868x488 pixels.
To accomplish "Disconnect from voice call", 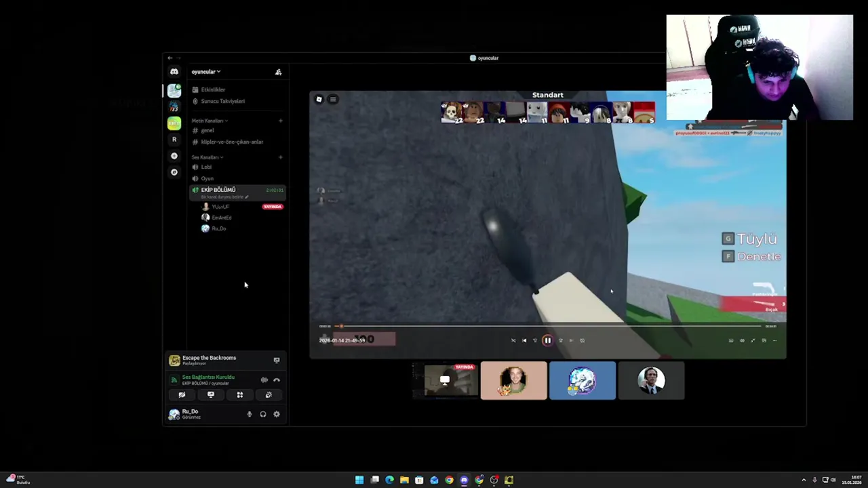I will (277, 380).
